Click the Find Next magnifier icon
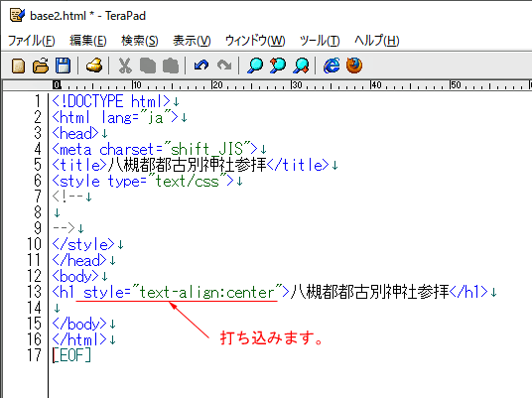This screenshot has width=532, height=398. pos(302,66)
